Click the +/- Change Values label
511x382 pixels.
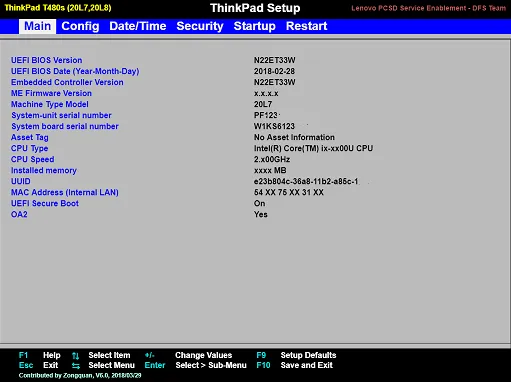click(188, 355)
